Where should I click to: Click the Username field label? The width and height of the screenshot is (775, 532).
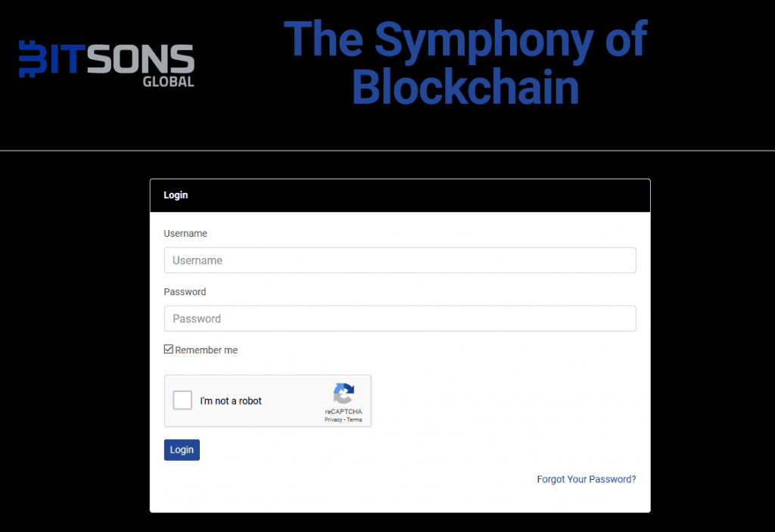[185, 233]
